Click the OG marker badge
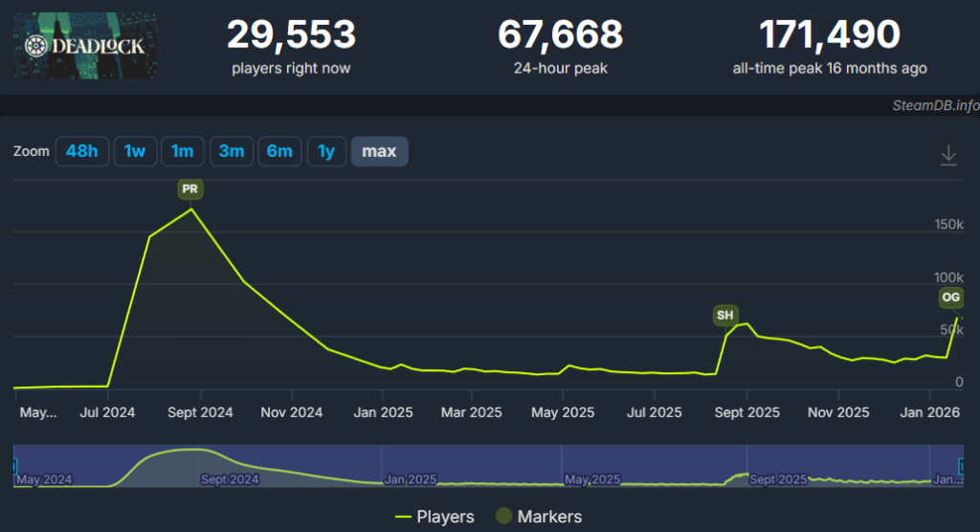The image size is (980, 532). point(950,298)
